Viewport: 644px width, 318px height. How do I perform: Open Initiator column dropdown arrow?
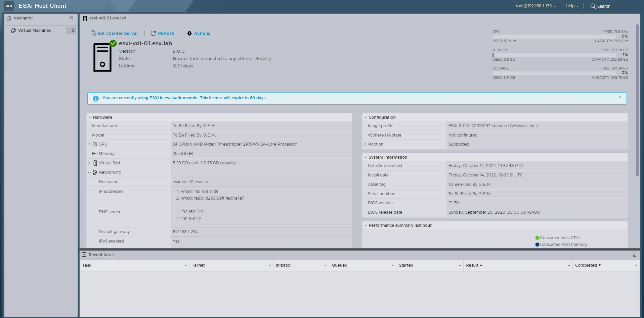325,265
